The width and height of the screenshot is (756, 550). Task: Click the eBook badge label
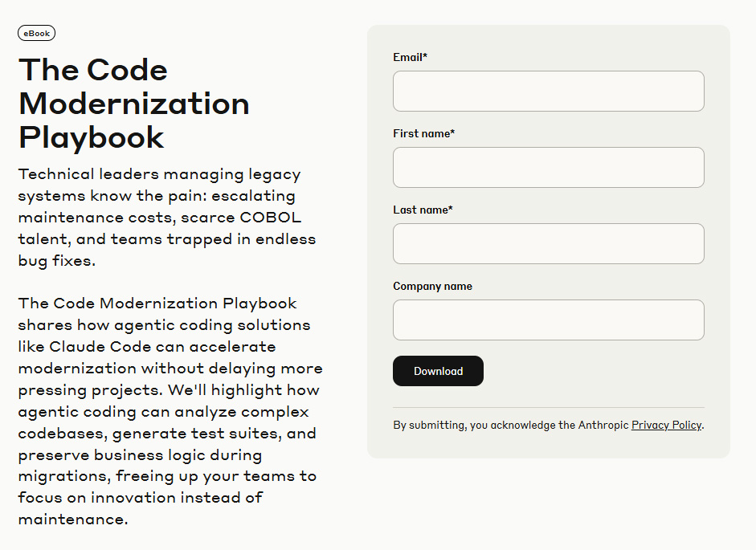pos(36,33)
